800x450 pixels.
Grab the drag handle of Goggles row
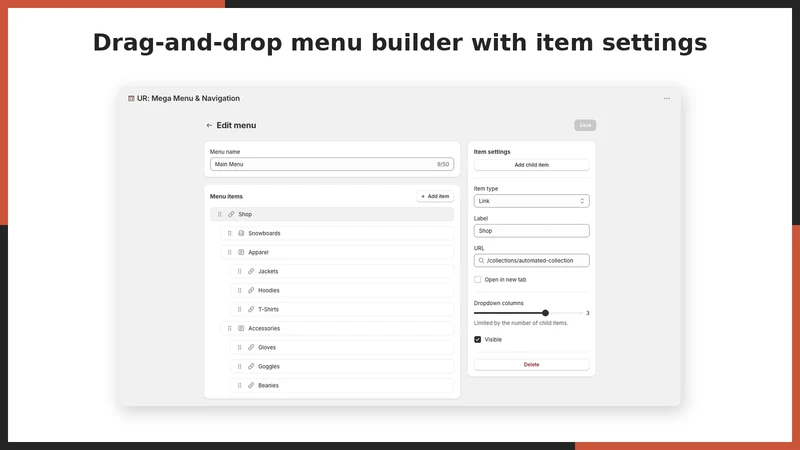[x=239, y=366]
